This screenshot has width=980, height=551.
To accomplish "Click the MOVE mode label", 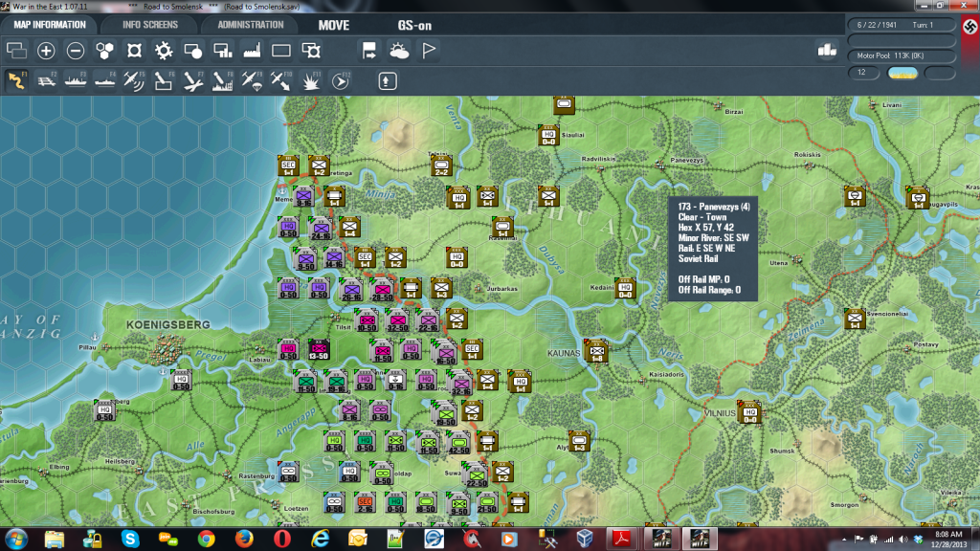I will (x=334, y=26).
